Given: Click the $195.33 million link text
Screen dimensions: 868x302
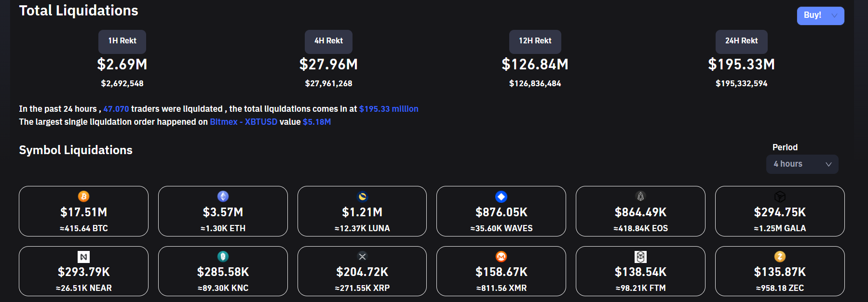Looking at the screenshot, I should click(389, 109).
